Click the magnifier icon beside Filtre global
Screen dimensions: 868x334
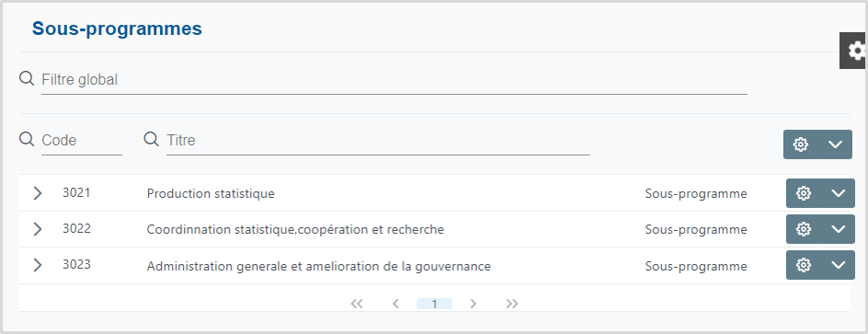27,78
